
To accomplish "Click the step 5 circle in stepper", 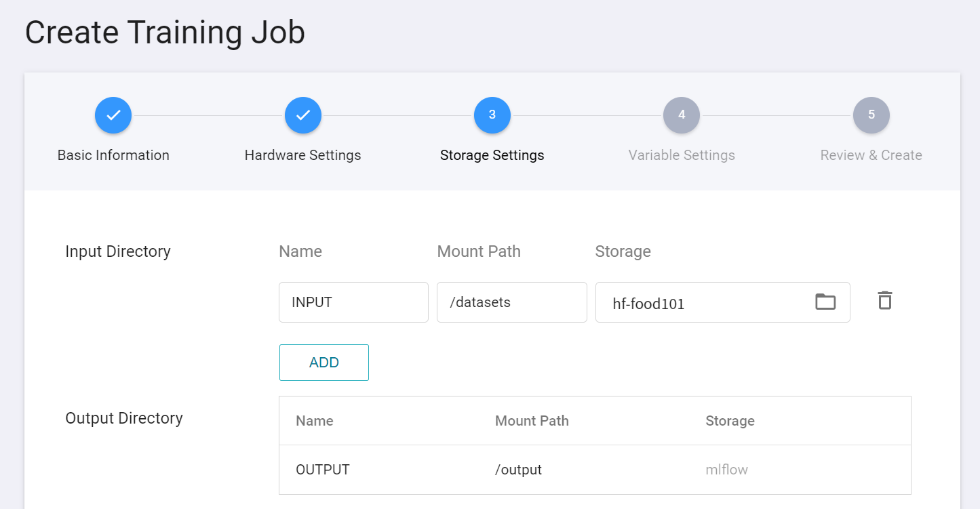I will (871, 115).
